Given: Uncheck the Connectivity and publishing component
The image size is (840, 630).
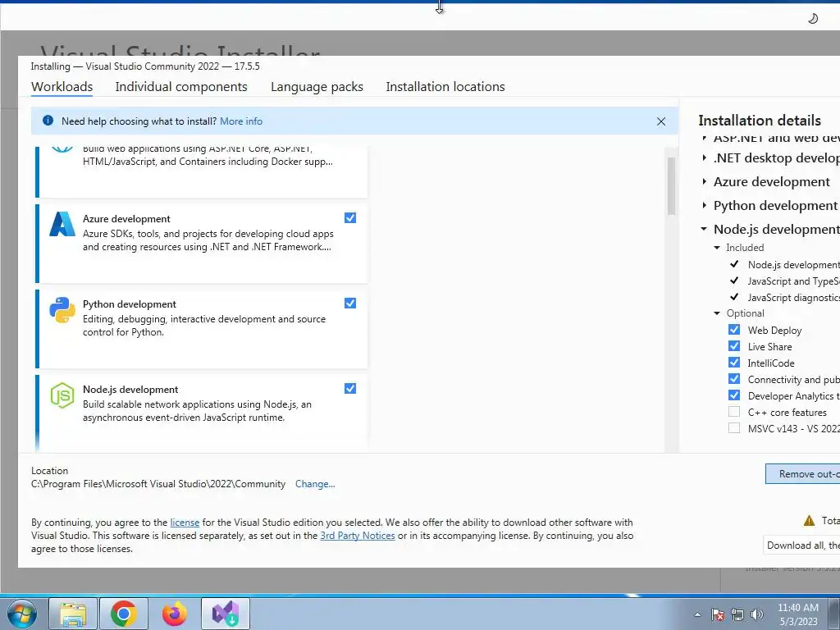Looking at the screenshot, I should tap(734, 379).
